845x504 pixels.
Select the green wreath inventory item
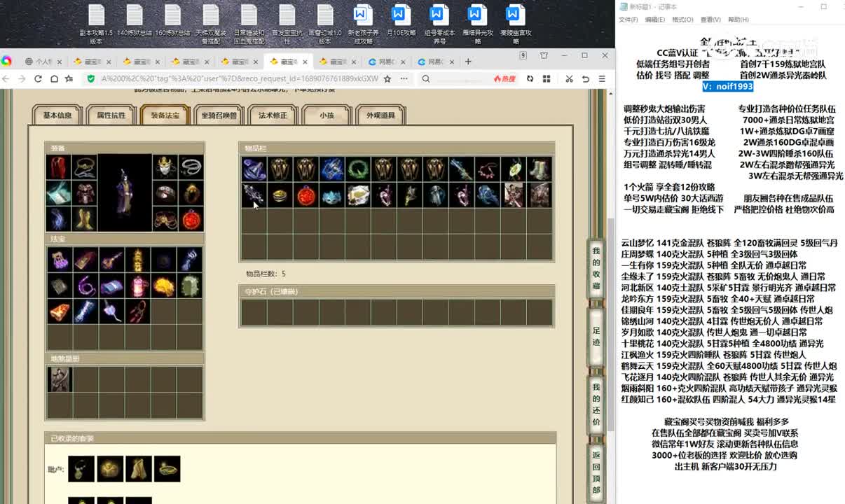coord(357,169)
